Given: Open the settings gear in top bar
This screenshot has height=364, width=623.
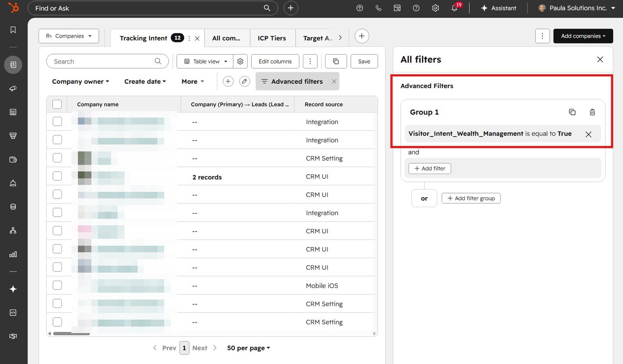Looking at the screenshot, I should click(435, 8).
